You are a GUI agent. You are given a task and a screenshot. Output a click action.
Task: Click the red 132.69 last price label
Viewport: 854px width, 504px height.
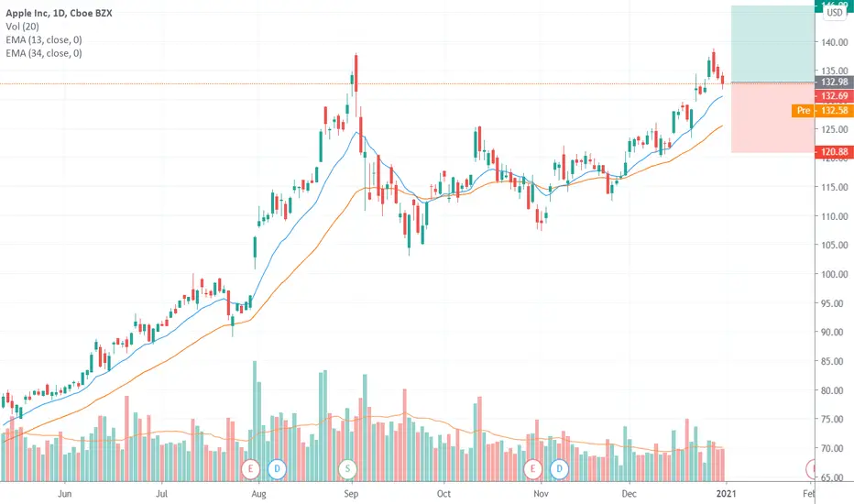834,96
